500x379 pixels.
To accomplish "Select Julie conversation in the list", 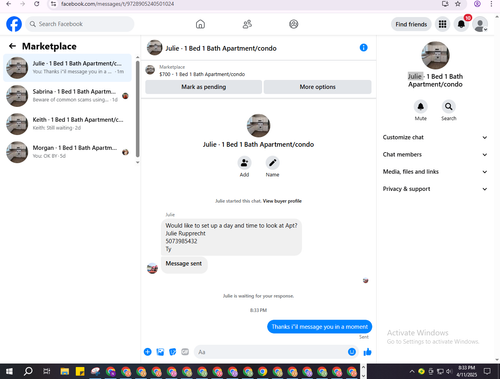I will (x=67, y=68).
